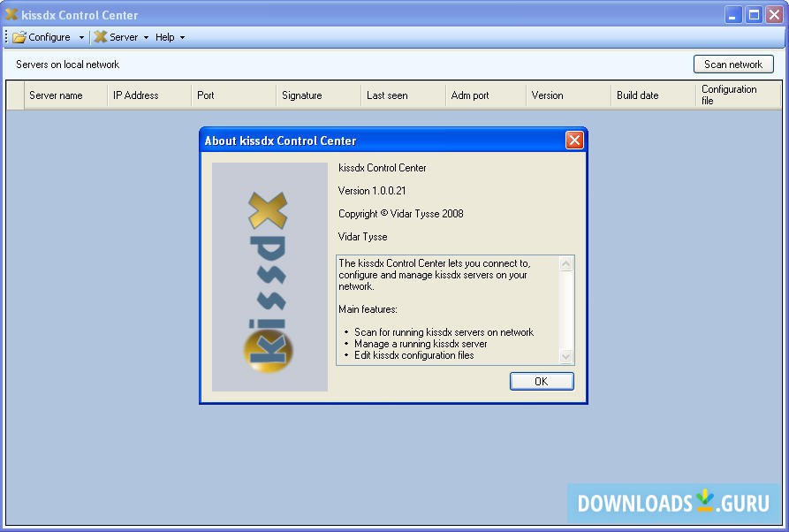Click the Port column header

point(234,95)
